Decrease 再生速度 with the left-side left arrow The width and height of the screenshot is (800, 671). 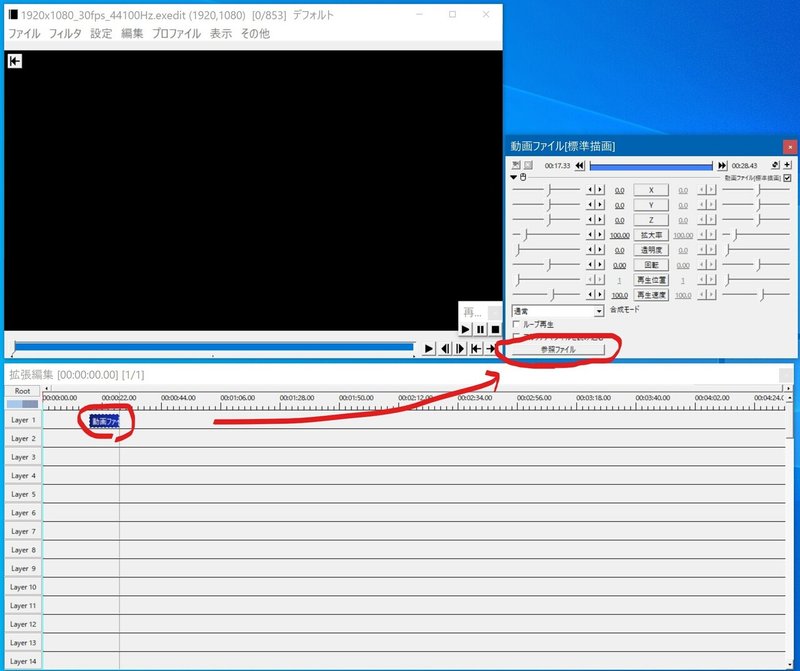tap(590, 294)
